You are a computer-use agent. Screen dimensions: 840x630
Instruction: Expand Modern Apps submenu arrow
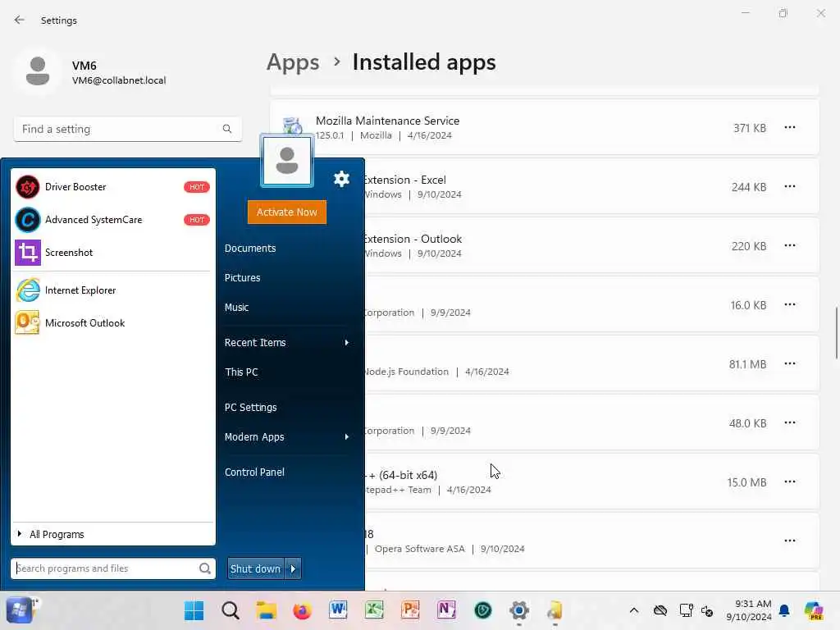[x=347, y=436]
